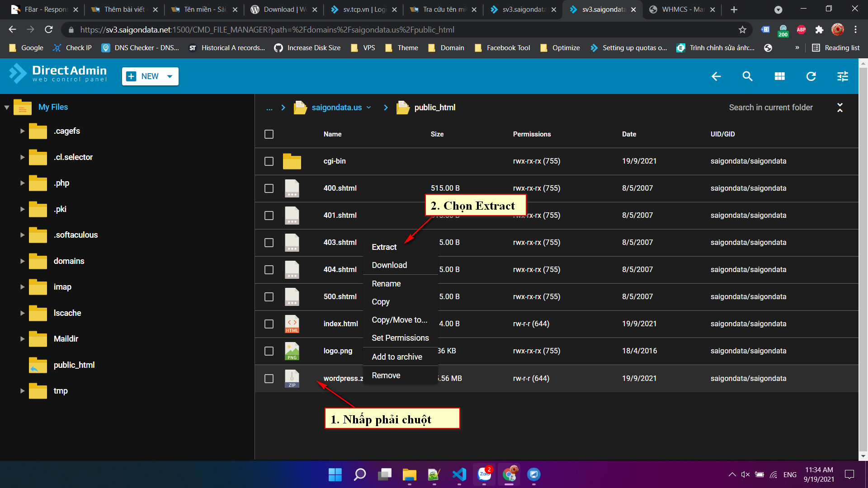Image resolution: width=868 pixels, height=488 pixels.
Task: Open the Reading list button
Action: tap(835, 48)
